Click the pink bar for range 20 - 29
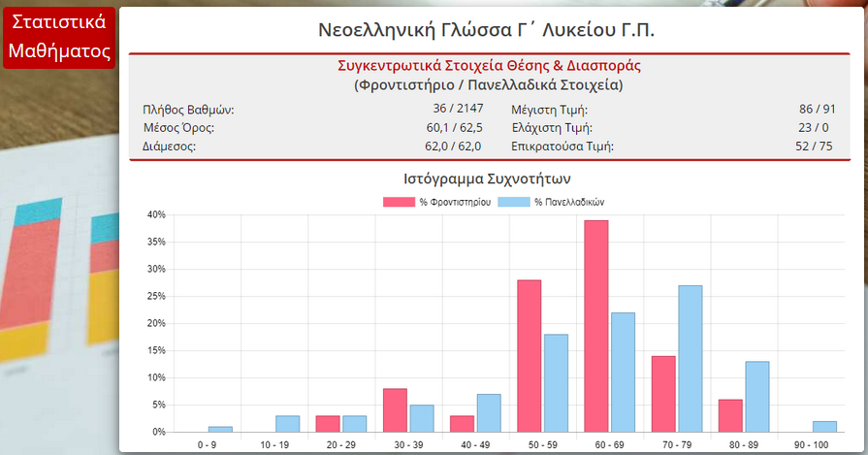 pos(328,423)
